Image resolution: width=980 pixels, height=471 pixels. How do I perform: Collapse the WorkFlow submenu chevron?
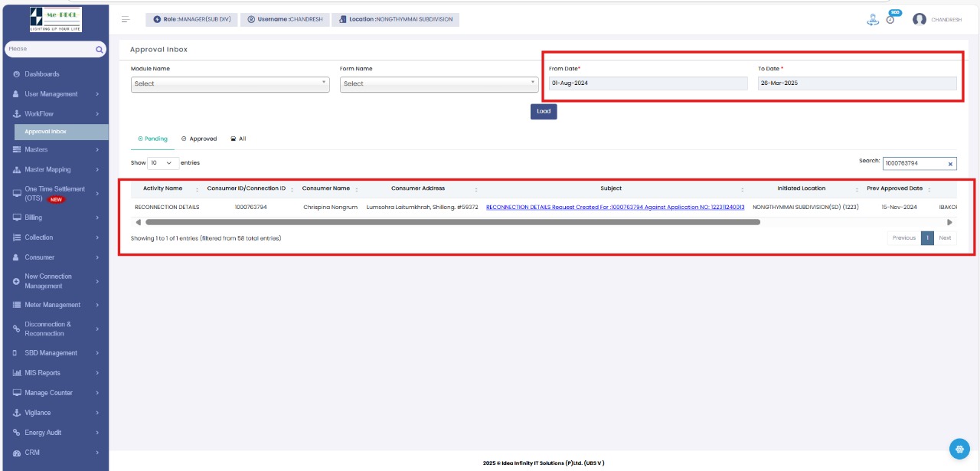[97, 114]
